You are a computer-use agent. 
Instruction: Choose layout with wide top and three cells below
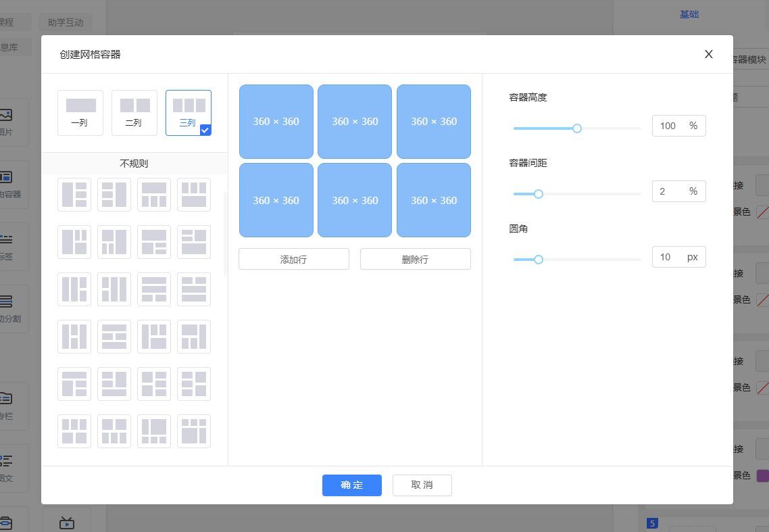[x=154, y=195]
